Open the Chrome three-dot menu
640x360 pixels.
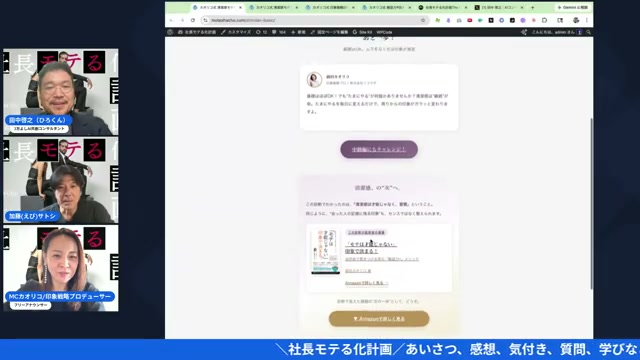tap(587, 20)
